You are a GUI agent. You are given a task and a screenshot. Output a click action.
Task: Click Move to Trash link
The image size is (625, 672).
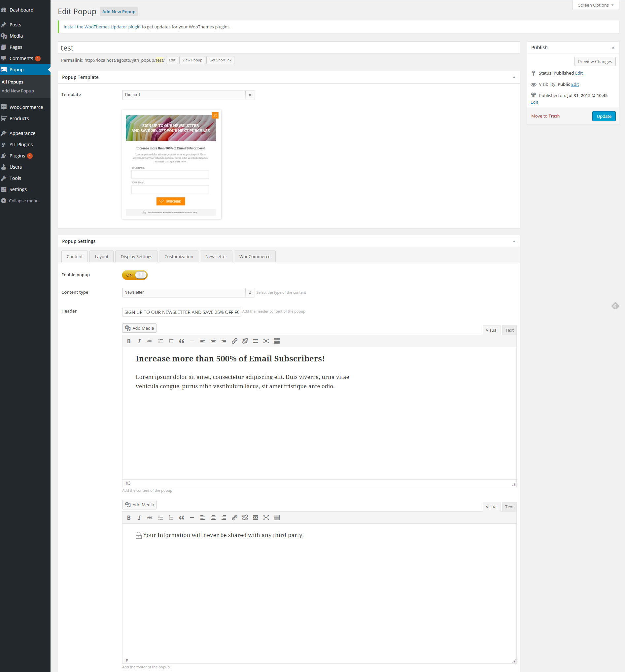click(x=545, y=116)
